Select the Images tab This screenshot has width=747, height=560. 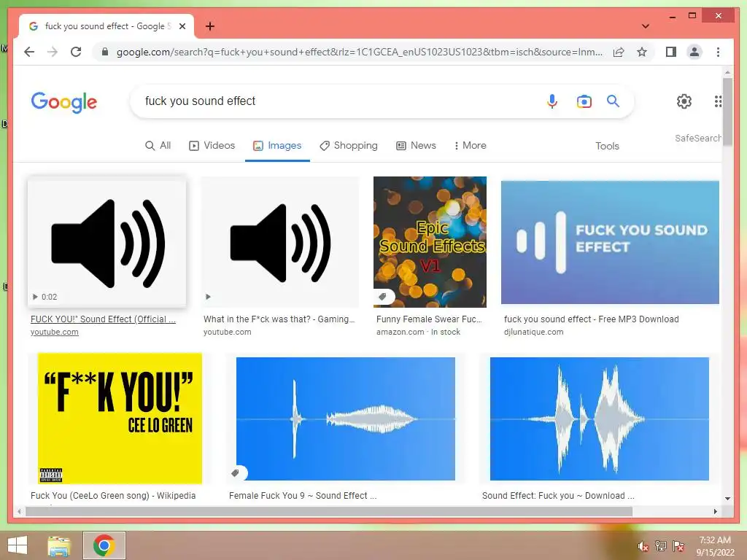[277, 146]
